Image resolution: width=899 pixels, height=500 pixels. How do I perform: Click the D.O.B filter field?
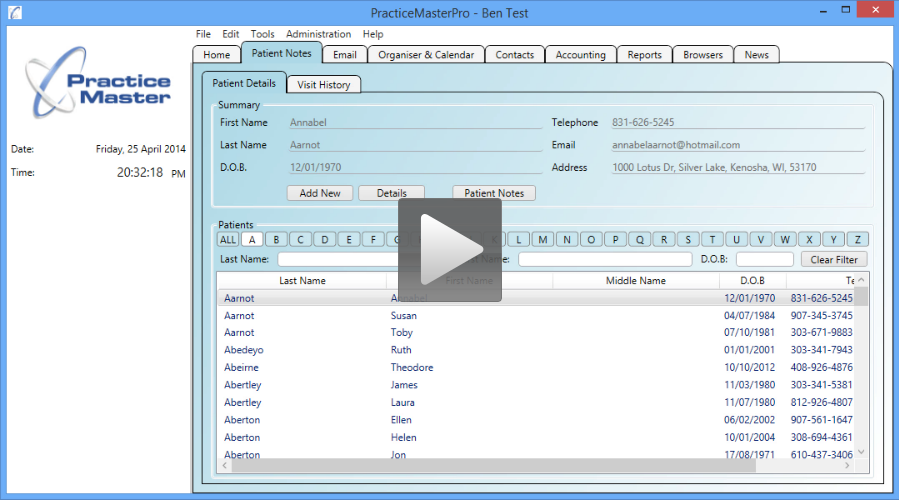pyautogui.click(x=765, y=260)
